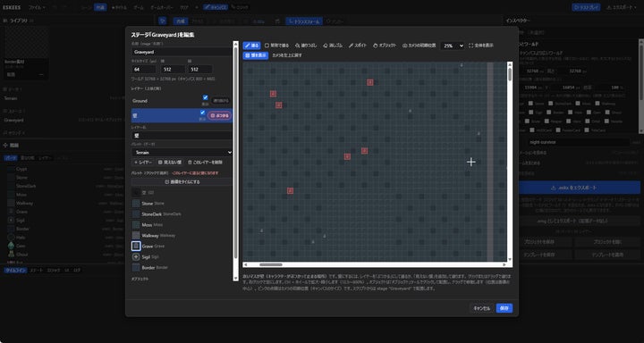
Task: Switch to the Object hand tool
Action: (385, 46)
